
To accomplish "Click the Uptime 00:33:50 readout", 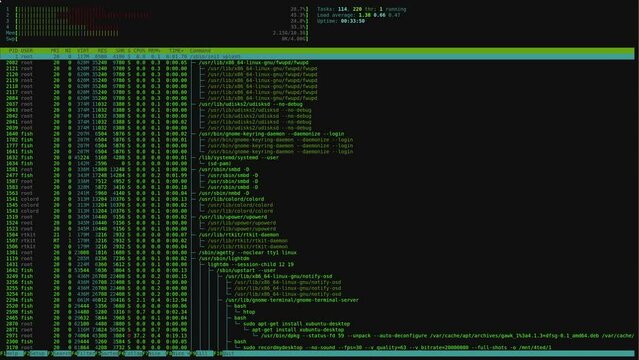I will [341, 21].
